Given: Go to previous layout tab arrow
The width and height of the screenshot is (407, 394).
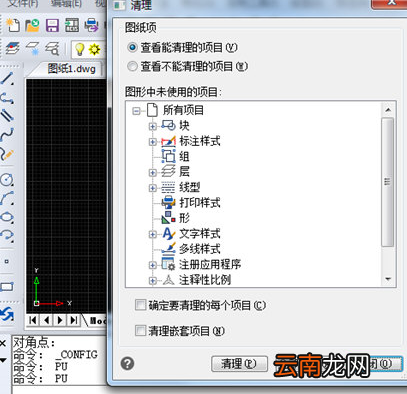Looking at the screenshot, I should [46, 320].
